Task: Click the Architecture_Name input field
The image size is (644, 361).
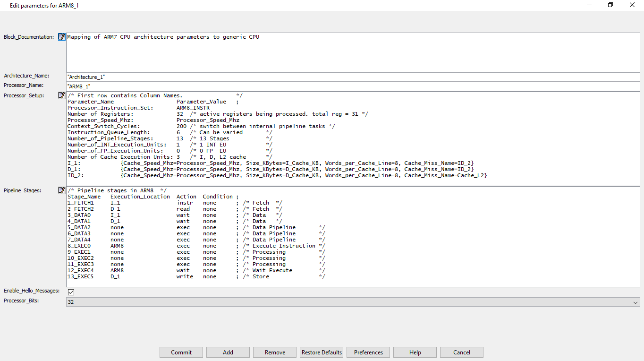Action: pos(352,77)
